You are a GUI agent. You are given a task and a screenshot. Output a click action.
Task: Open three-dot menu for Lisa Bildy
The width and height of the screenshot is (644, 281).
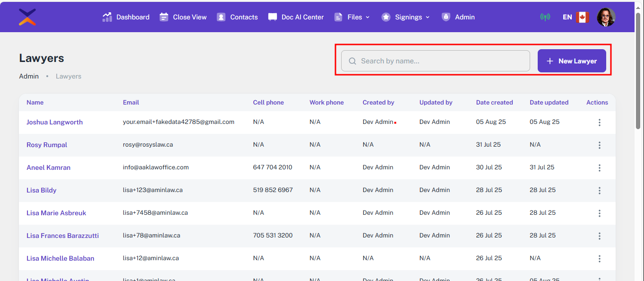click(600, 191)
